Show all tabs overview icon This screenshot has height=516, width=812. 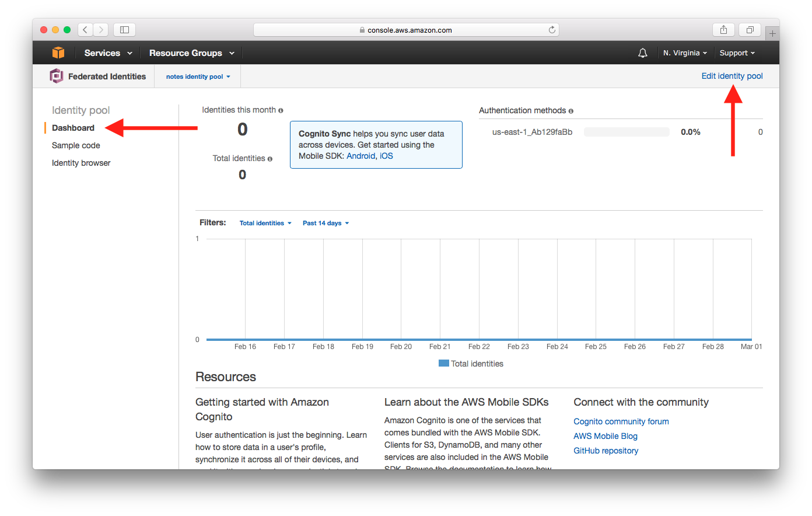point(750,30)
